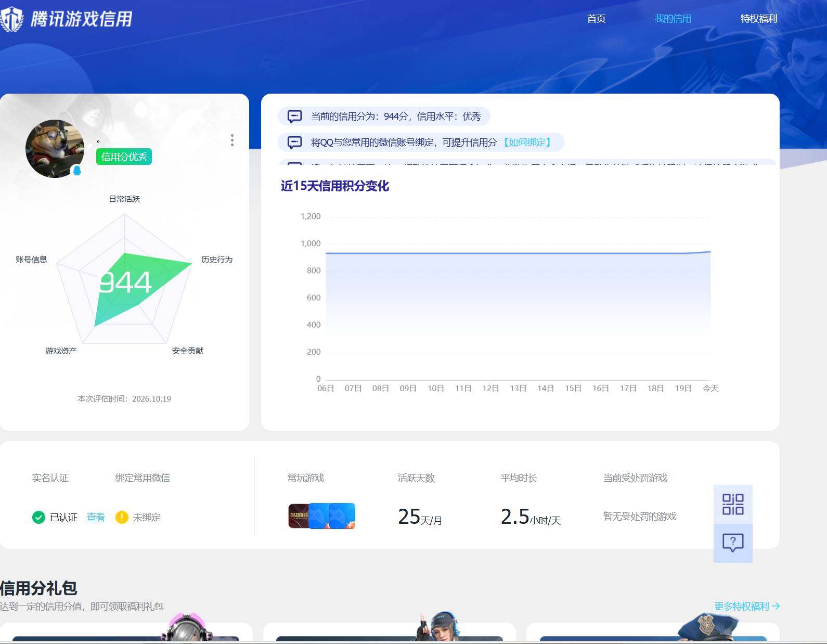Go to the 首页 tab
Image resolution: width=827 pixels, height=644 pixels.
pos(596,19)
